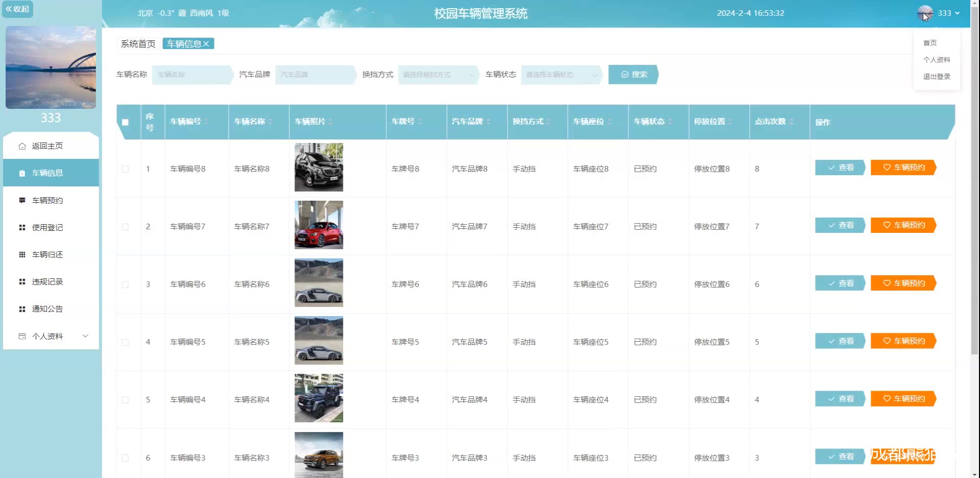Click the 车辆名称 search input field

(191, 75)
